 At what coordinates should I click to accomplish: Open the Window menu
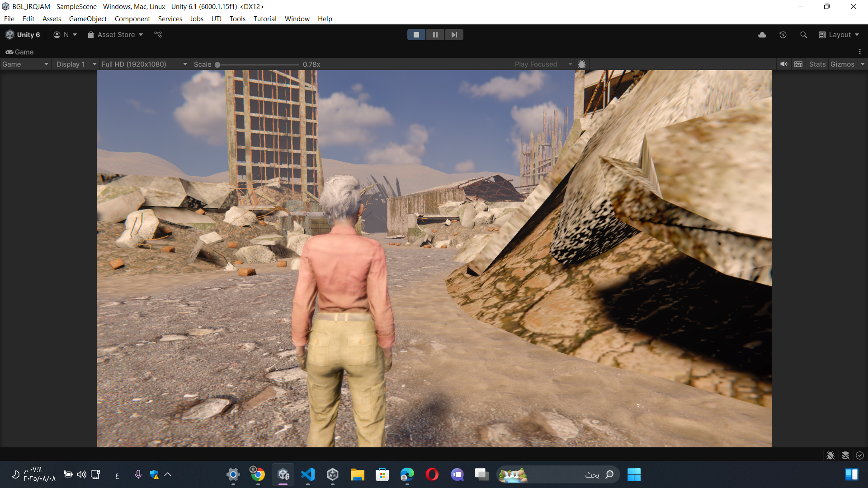click(297, 19)
